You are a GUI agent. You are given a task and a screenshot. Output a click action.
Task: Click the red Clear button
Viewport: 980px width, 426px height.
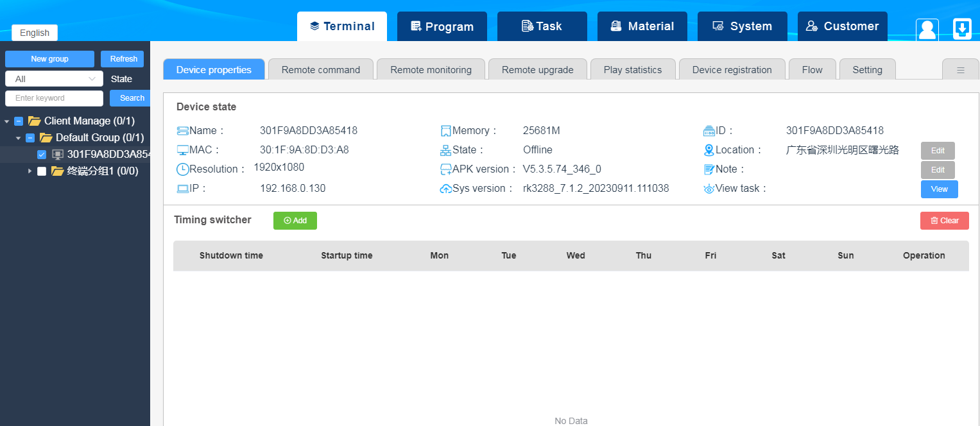click(944, 221)
